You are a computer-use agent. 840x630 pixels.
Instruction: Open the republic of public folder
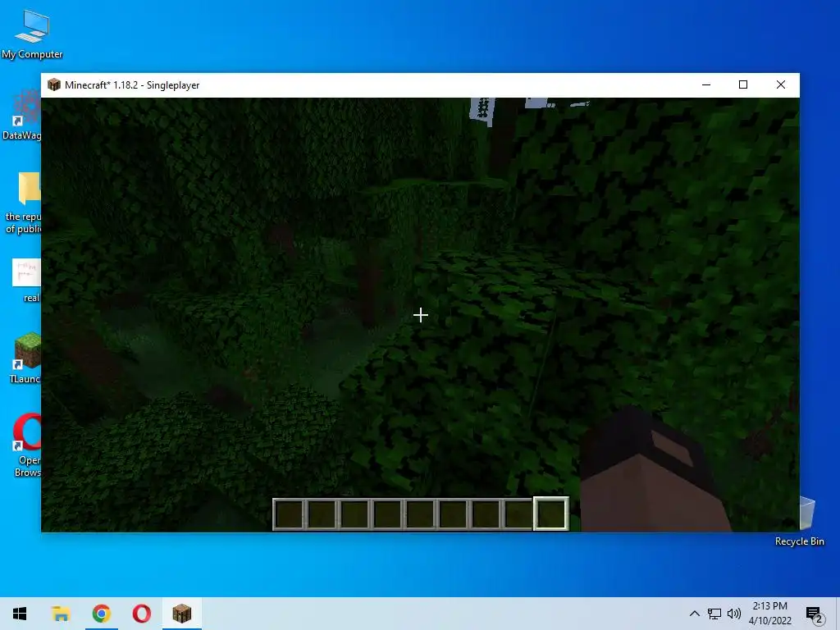(x=22, y=203)
